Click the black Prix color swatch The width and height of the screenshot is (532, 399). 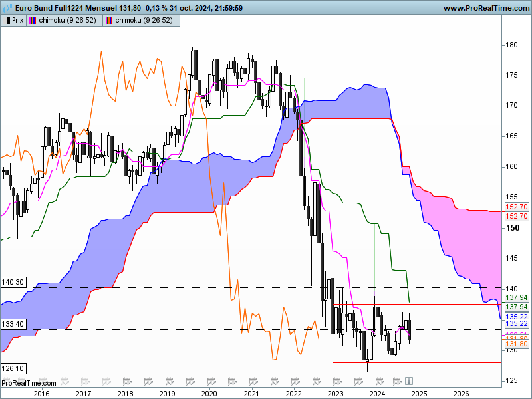pyautogui.click(x=8, y=21)
